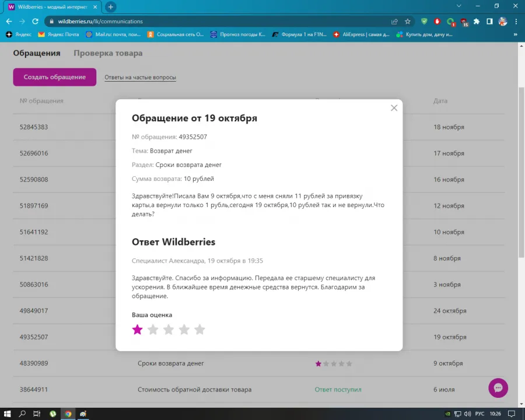Open the Яндекс Почта bookmark
Screen dimensions: 525x420
tap(58, 34)
